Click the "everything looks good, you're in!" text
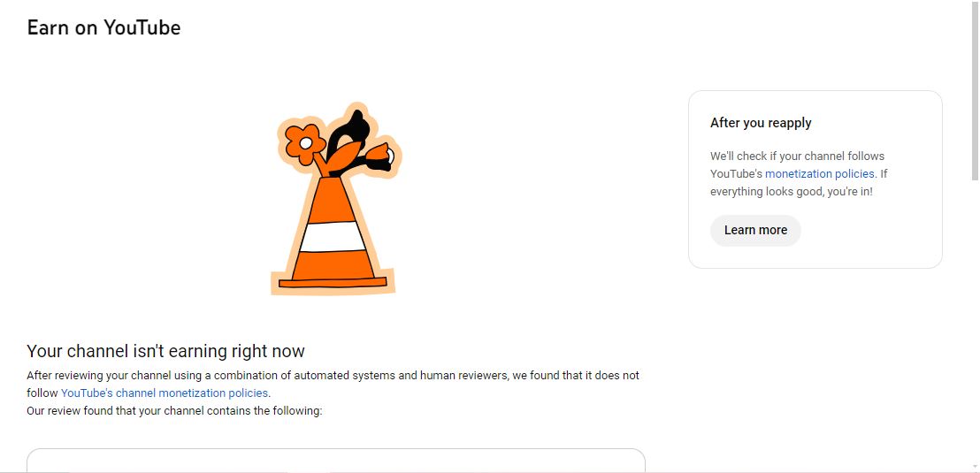This screenshot has height=473, width=980. click(792, 191)
